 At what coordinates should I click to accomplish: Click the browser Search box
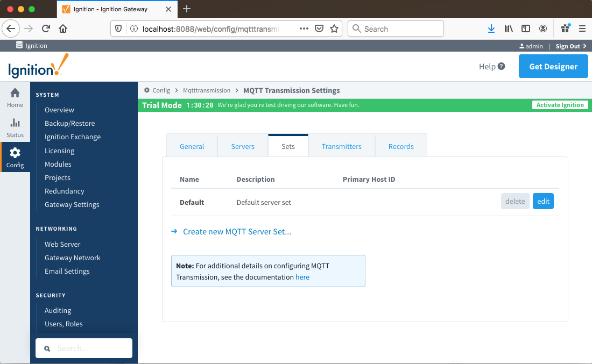tap(396, 28)
